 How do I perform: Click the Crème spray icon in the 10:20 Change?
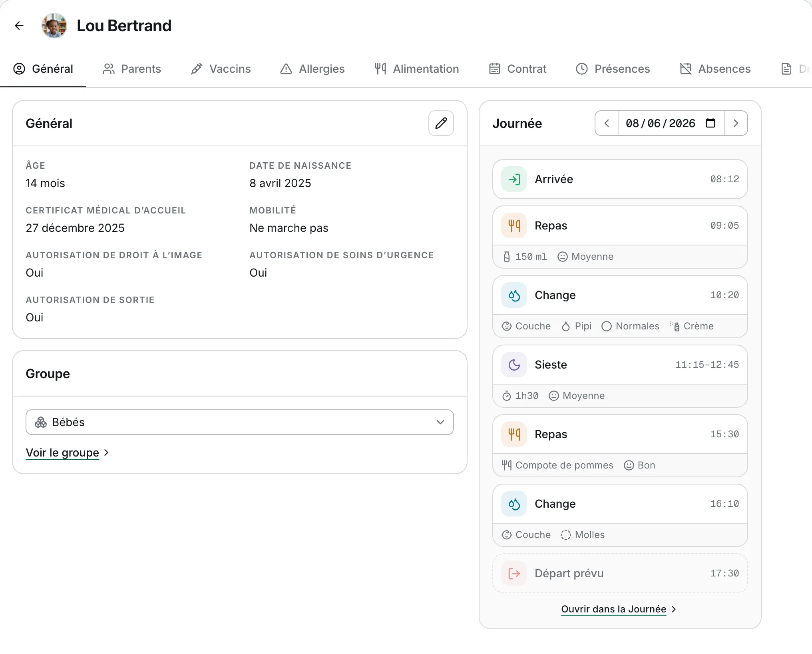(x=675, y=326)
